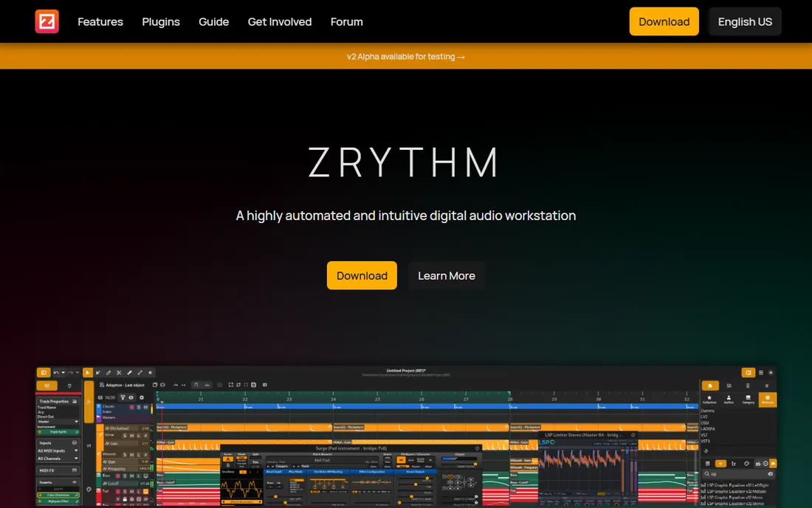This screenshot has width=812, height=508.
Task: Mute the Chords track
Action: (145, 407)
